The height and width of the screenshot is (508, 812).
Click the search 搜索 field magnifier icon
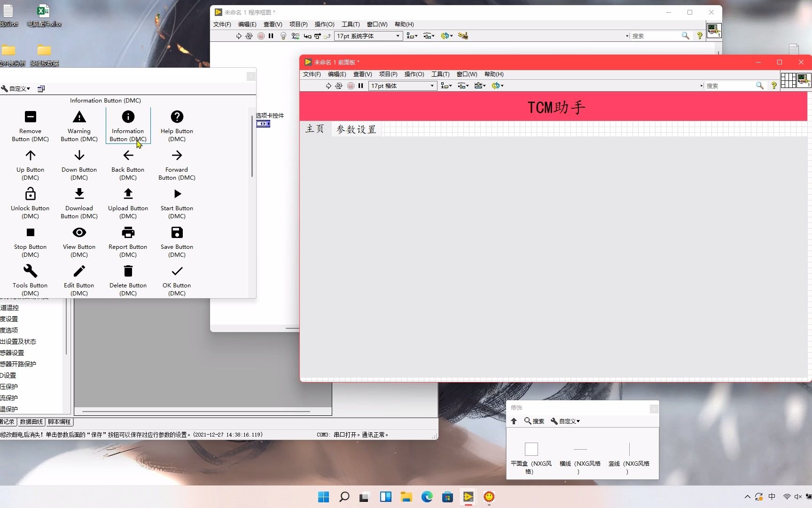click(x=760, y=86)
